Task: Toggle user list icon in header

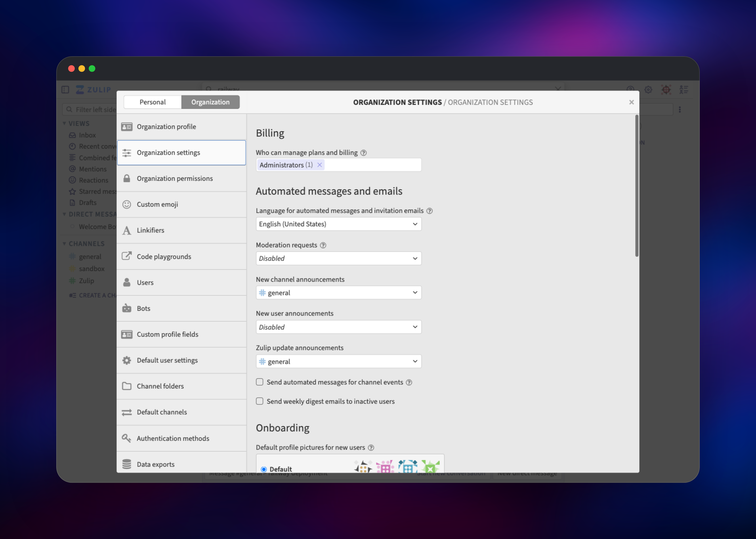Action: pyautogui.click(x=684, y=90)
